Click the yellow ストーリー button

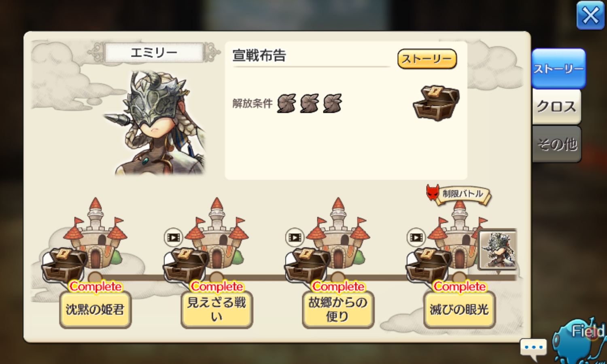[x=427, y=59]
